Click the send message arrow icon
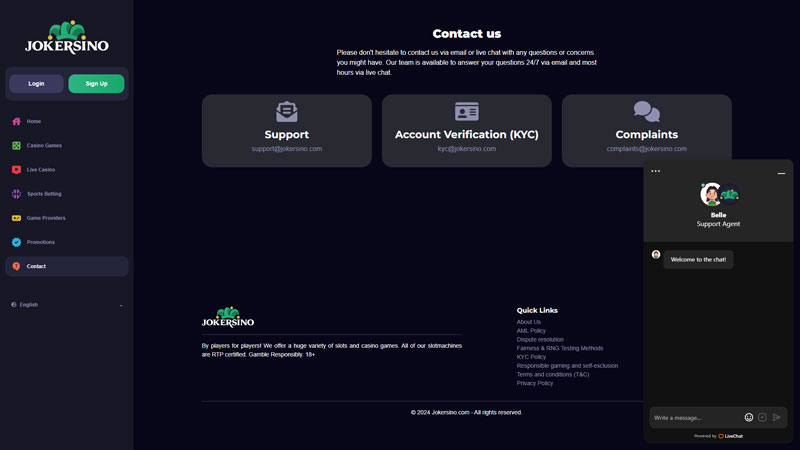This screenshot has height=450, width=800. point(777,417)
